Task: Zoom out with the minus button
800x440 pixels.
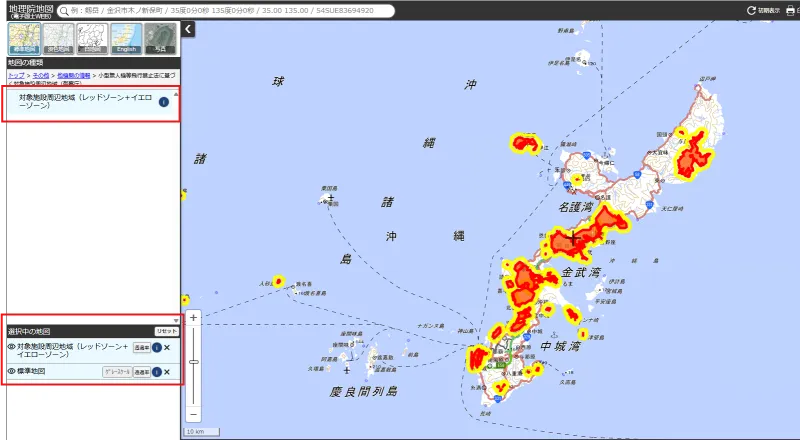Action: 193,414
